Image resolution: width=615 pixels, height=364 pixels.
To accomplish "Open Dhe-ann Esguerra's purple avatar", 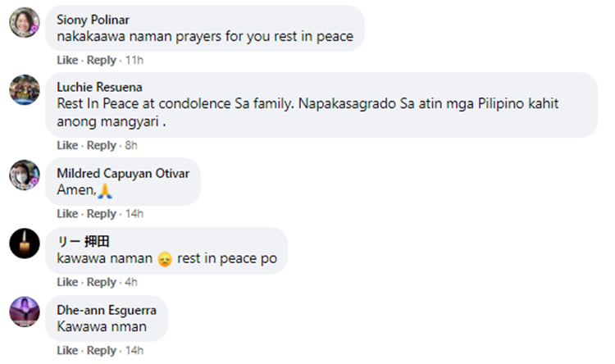I will (25, 312).
